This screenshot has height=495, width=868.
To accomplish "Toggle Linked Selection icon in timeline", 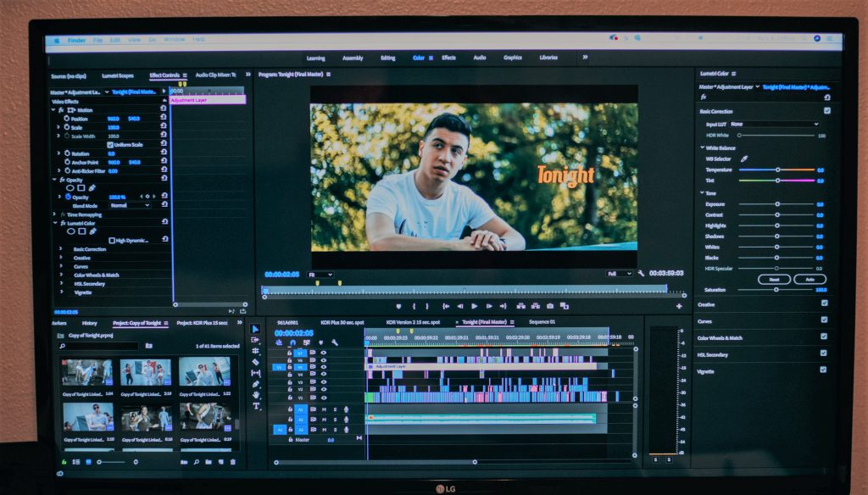I will [x=307, y=342].
